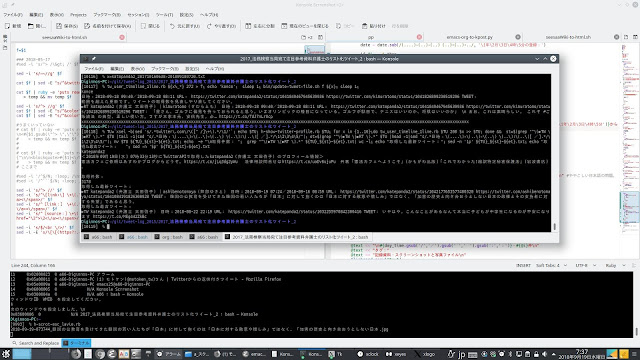Select the 2017_ long-titled bash Konsole tab
Image resolution: width=640 pixels, height=360 pixels.
(x=297, y=237)
